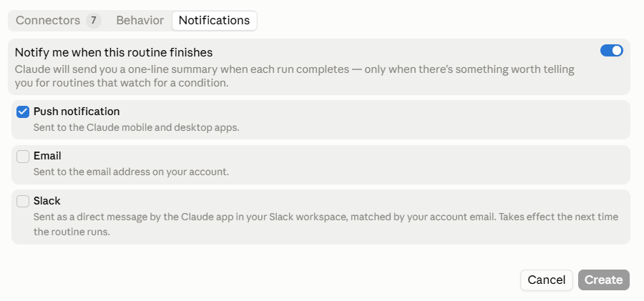Click the blue checkmark icon beside Push notification

23,112
